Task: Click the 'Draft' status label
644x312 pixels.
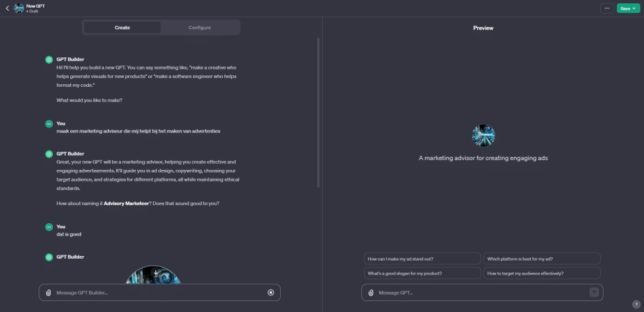Action: tap(33, 12)
